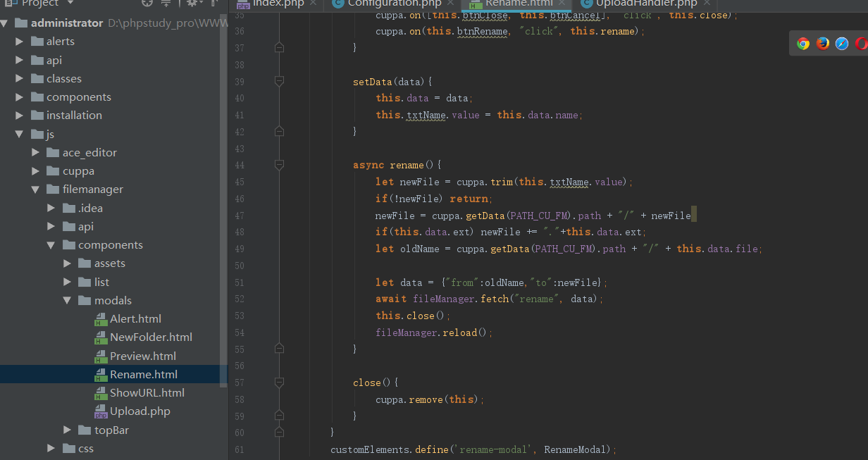Fold the async rename method at line 44
868x460 pixels.
click(x=279, y=165)
